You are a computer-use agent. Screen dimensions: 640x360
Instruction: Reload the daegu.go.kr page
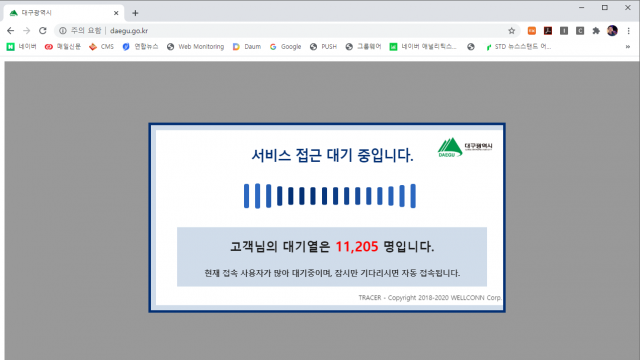pos(43,31)
